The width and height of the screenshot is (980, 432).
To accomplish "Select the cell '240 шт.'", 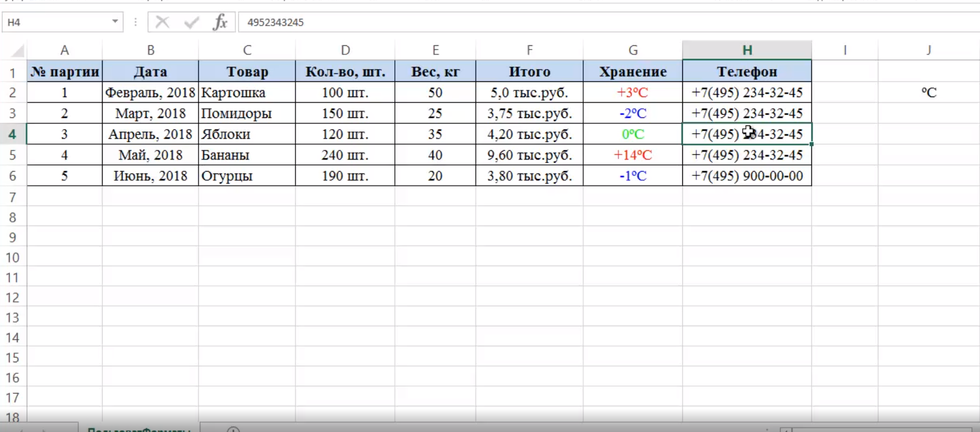I will coord(345,155).
